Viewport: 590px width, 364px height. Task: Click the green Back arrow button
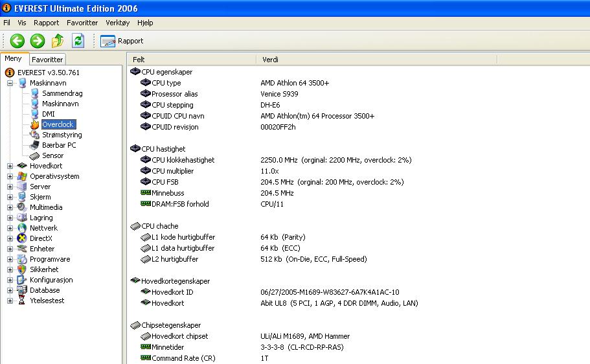17,41
